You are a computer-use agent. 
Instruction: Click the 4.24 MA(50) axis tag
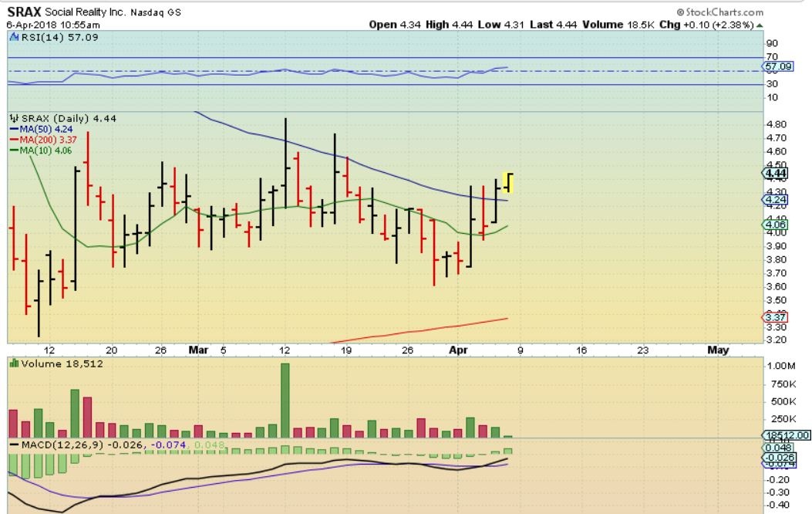click(x=774, y=198)
